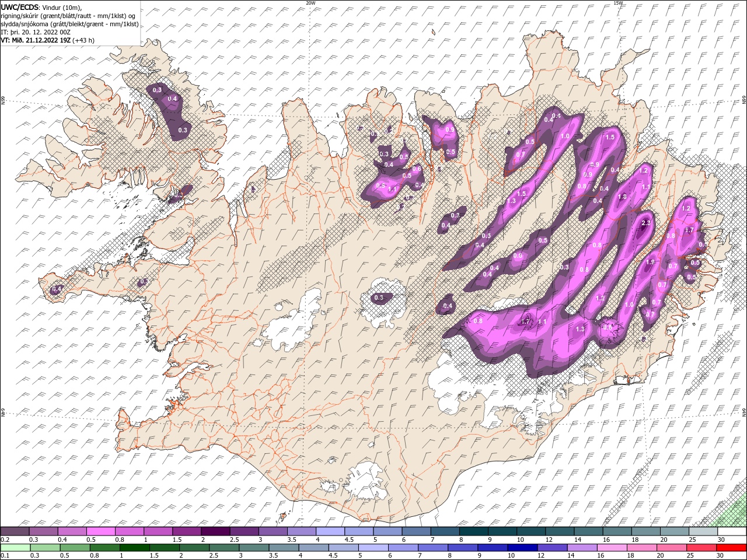The width and height of the screenshot is (747, 560).
Task: Click the '0.2' label under the upper legend
Action: click(5, 540)
